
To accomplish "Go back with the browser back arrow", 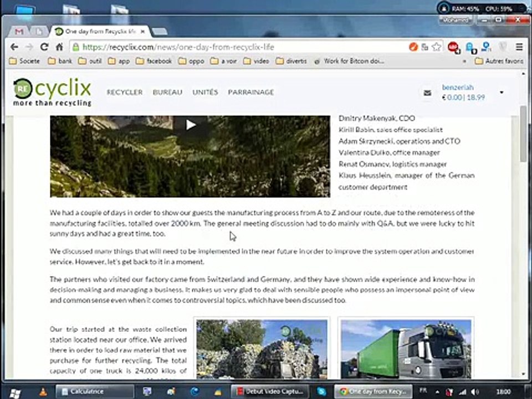I will tap(14, 47).
